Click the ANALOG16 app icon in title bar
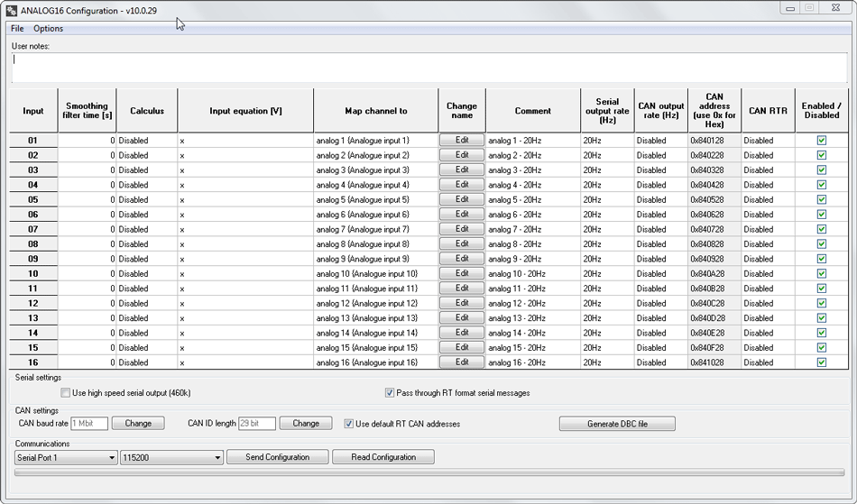Image resolution: width=857 pixels, height=504 pixels. pyautogui.click(x=12, y=11)
